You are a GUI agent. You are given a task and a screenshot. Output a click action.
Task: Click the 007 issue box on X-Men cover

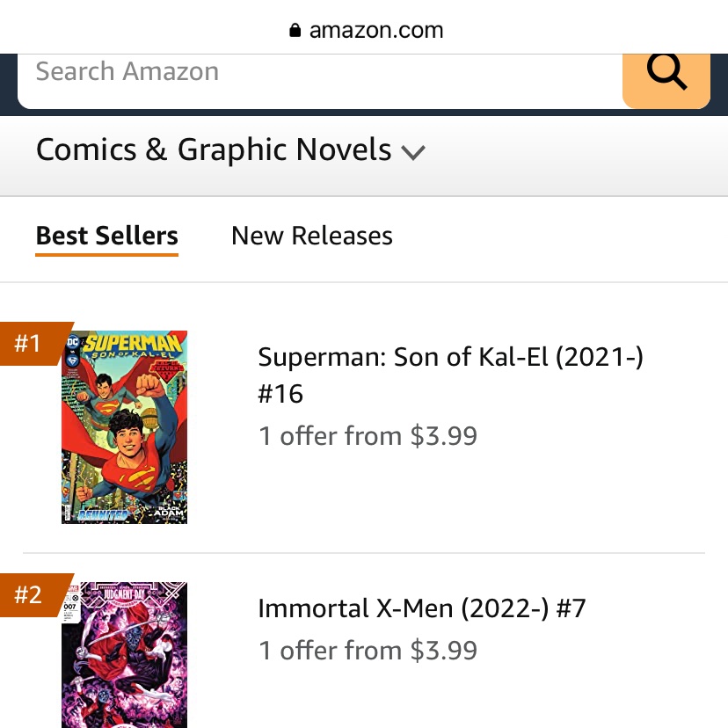tap(69, 607)
